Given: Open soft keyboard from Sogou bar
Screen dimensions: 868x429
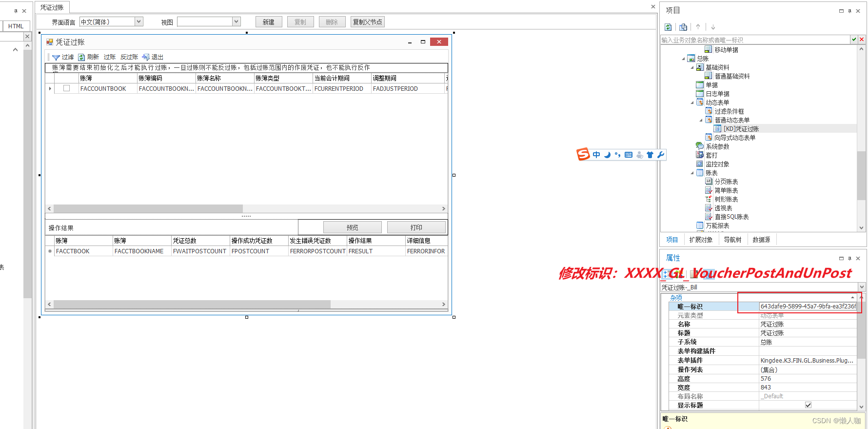Looking at the screenshot, I should (629, 155).
